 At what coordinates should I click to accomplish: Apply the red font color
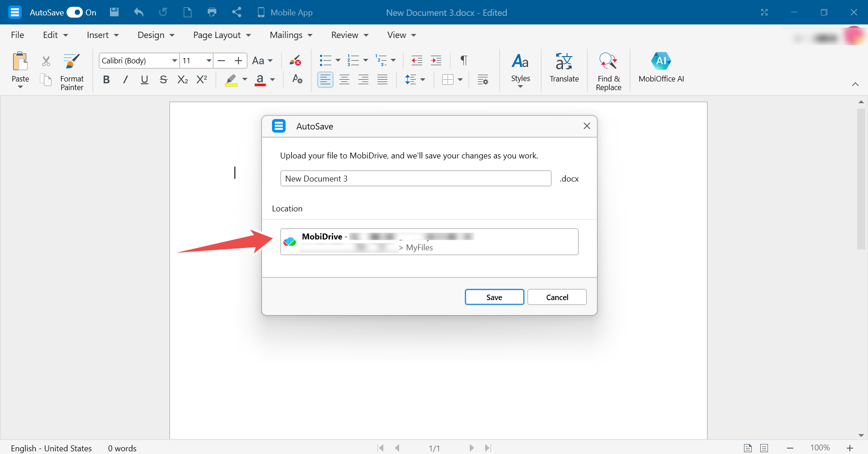[x=260, y=80]
